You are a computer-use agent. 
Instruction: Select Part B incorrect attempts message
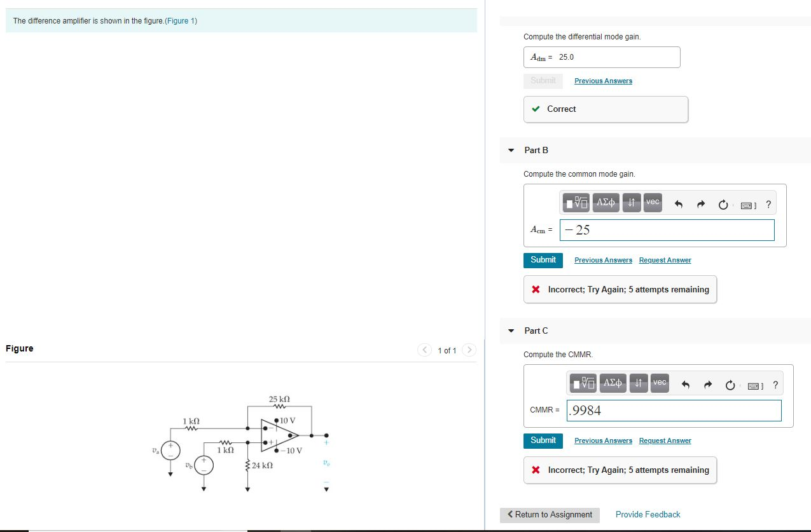[x=620, y=289]
